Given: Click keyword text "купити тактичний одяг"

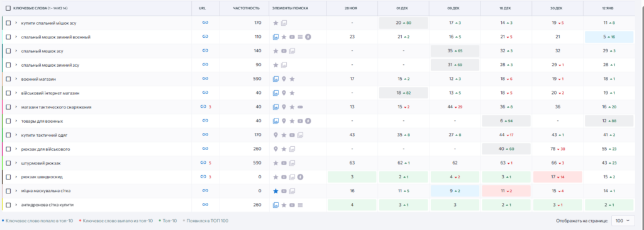Looking at the screenshot, I should click(x=44, y=135).
